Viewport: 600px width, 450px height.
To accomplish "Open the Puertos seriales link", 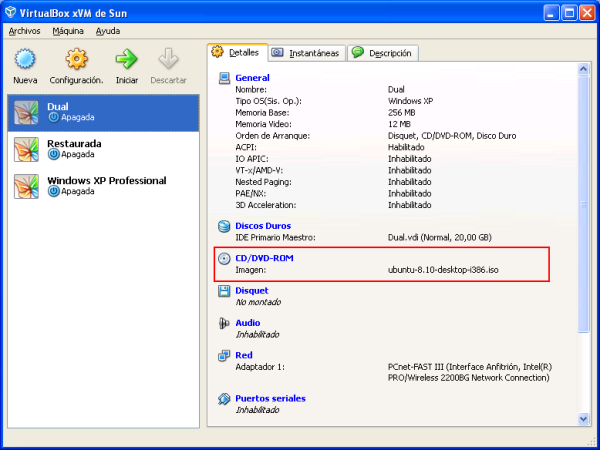I will pyautogui.click(x=270, y=398).
